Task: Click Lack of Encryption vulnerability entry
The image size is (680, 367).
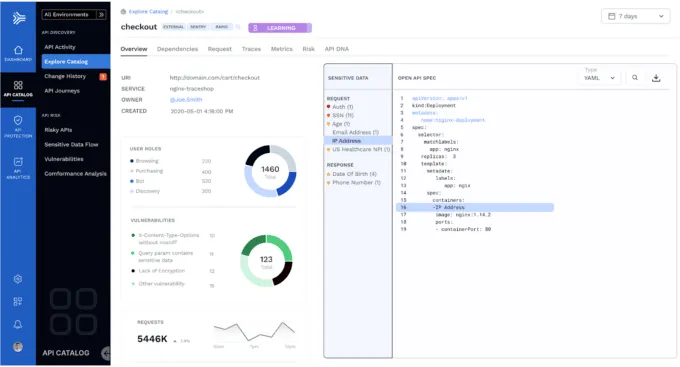Action: tap(161, 271)
